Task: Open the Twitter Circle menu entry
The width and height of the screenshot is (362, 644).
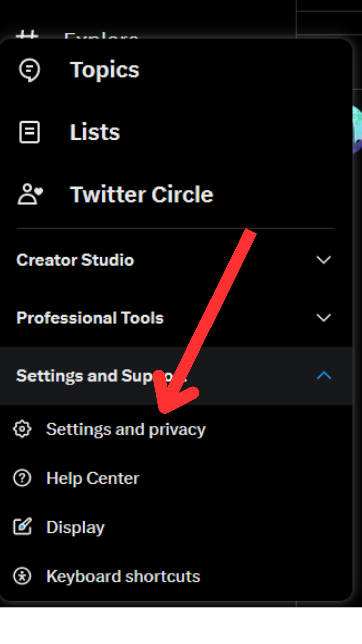Action: point(141,194)
